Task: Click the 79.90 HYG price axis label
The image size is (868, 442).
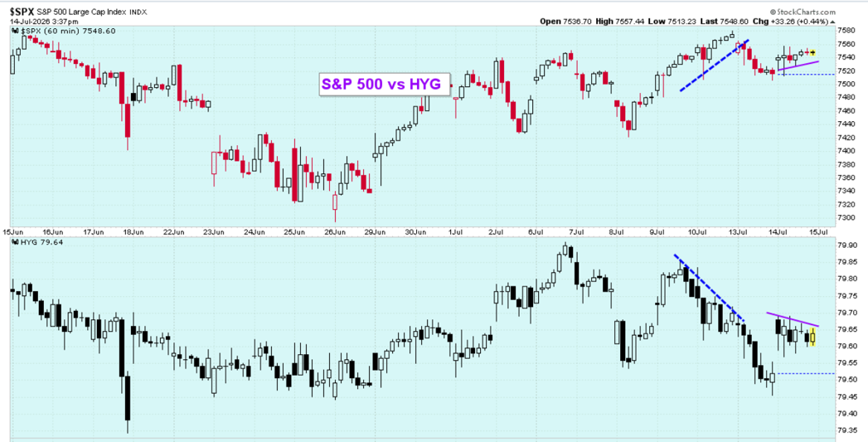Action: pyautogui.click(x=846, y=245)
